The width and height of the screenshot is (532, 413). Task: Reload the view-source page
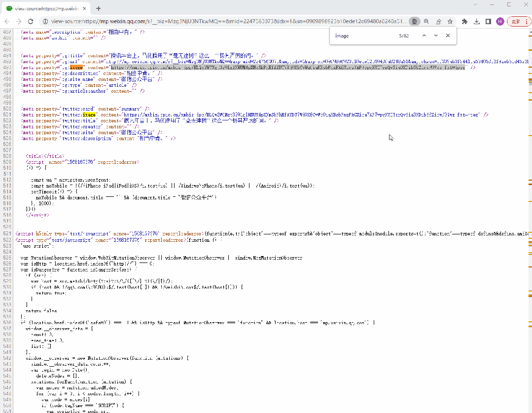31,21
